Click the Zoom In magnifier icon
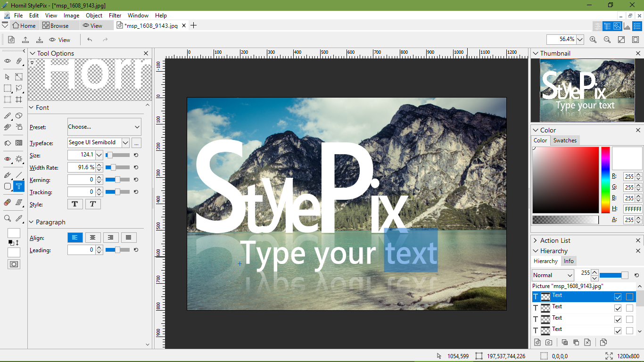 point(593,40)
